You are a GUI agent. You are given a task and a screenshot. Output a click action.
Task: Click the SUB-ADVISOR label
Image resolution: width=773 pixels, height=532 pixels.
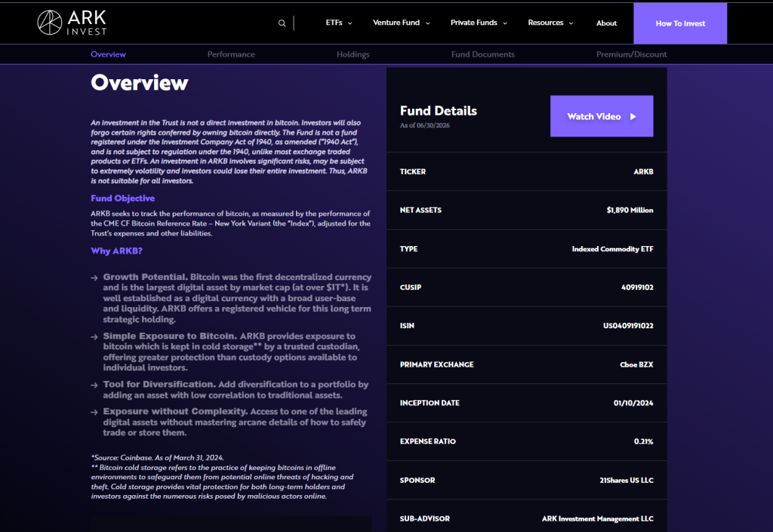coord(424,518)
